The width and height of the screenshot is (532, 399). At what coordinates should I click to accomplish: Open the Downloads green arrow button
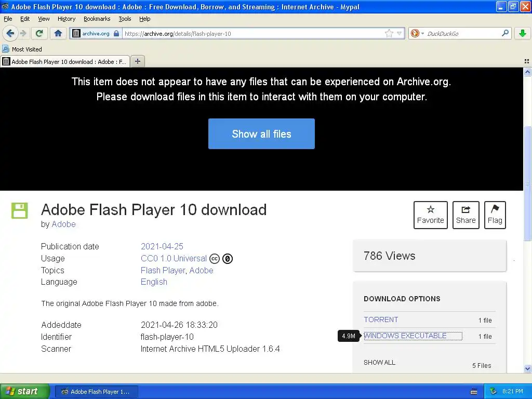(523, 33)
